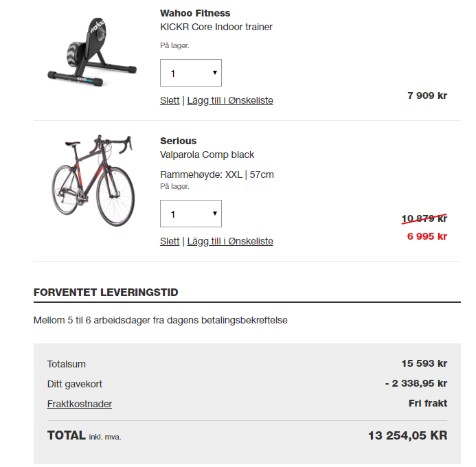This screenshot has width=476, height=467.
Task: Click the 13 254,05 KR total amount
Action: pyautogui.click(x=408, y=435)
